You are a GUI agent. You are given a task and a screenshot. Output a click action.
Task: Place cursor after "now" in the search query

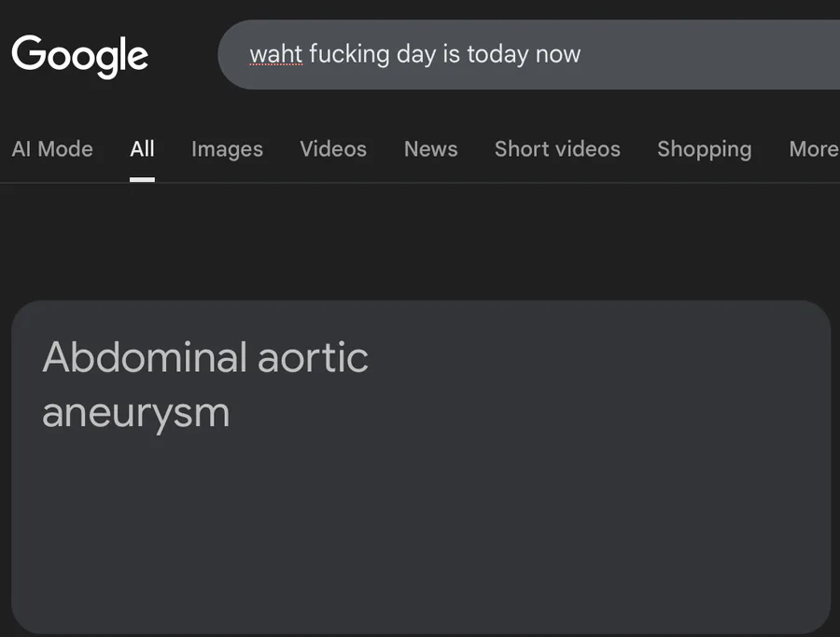(581, 55)
